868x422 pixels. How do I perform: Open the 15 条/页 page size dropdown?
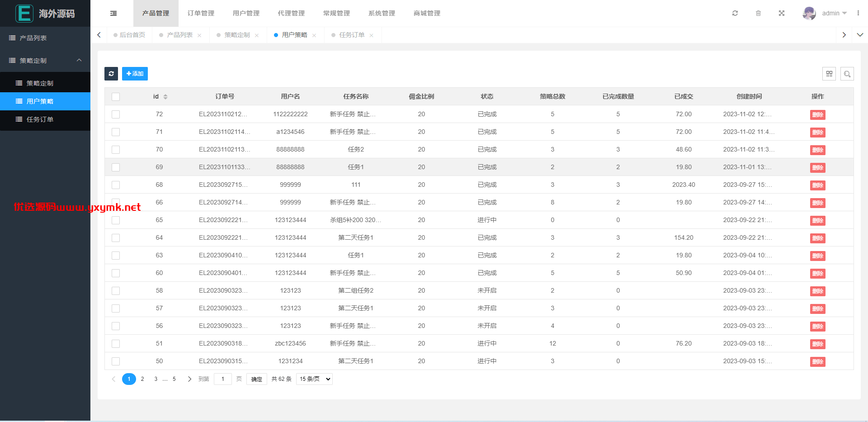pyautogui.click(x=314, y=379)
